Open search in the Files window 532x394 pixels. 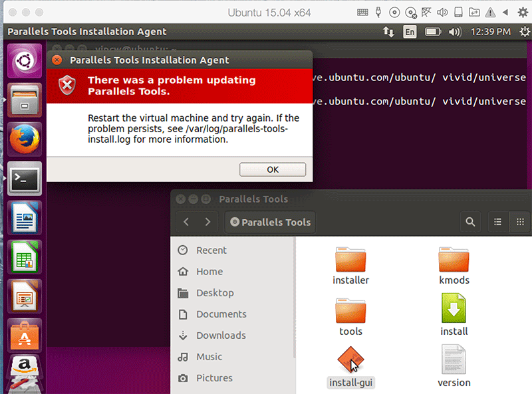point(470,222)
